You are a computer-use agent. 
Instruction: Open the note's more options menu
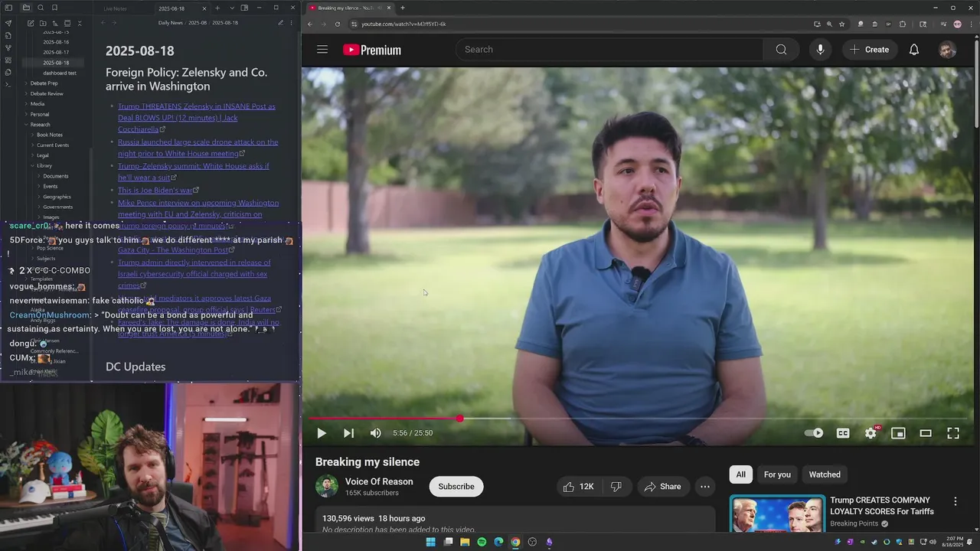pyautogui.click(x=292, y=23)
